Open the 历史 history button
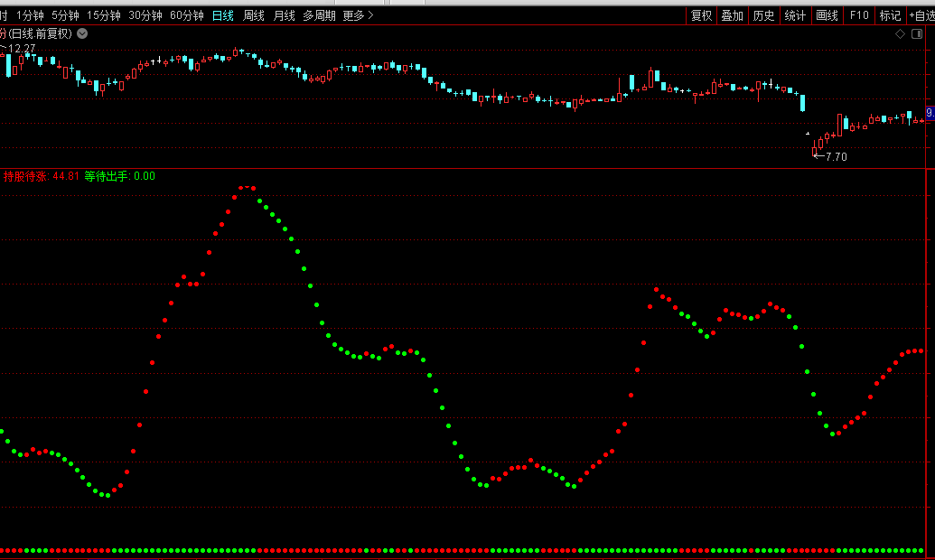 763,15
